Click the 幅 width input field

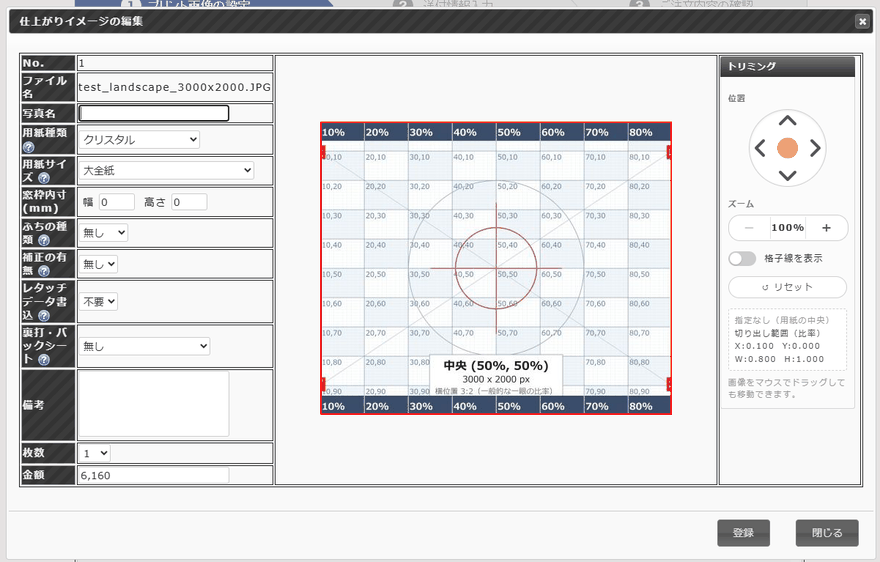[117, 202]
